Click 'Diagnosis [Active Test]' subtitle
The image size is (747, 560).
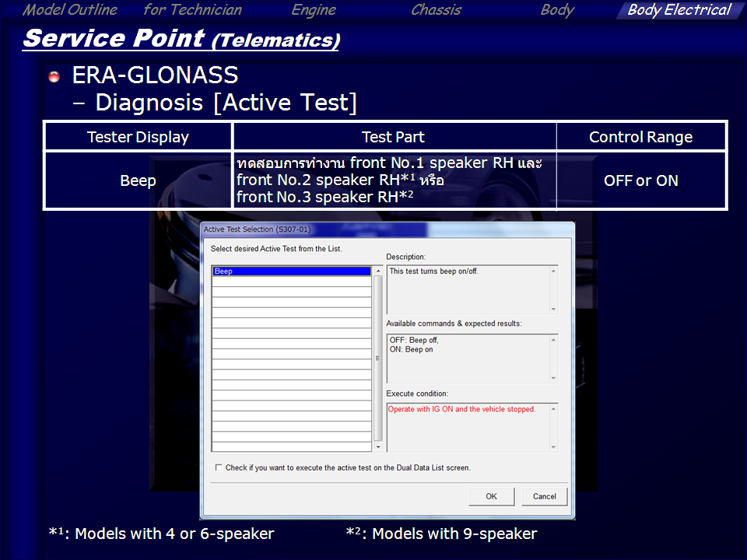(226, 103)
